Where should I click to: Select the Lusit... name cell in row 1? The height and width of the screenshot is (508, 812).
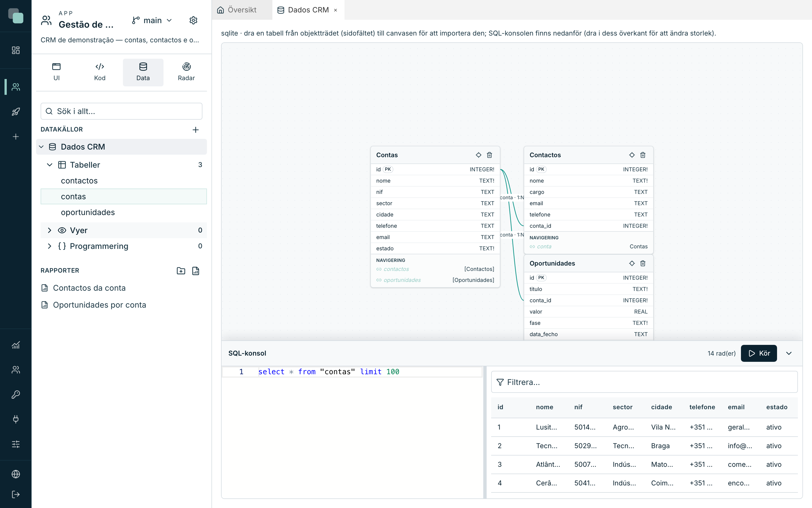[546, 427]
